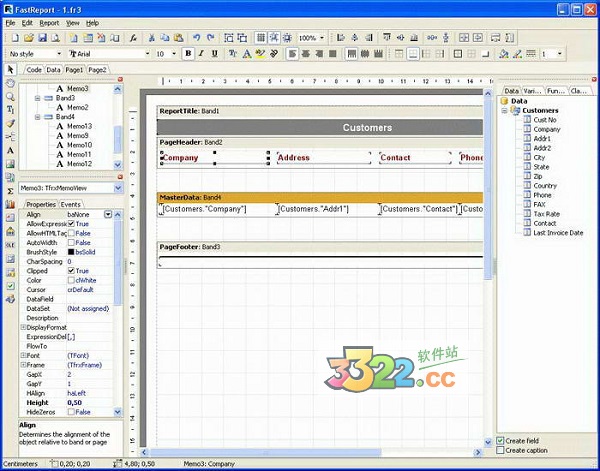
Task: Click the BrushStyle black color swatch
Action: pos(72,252)
